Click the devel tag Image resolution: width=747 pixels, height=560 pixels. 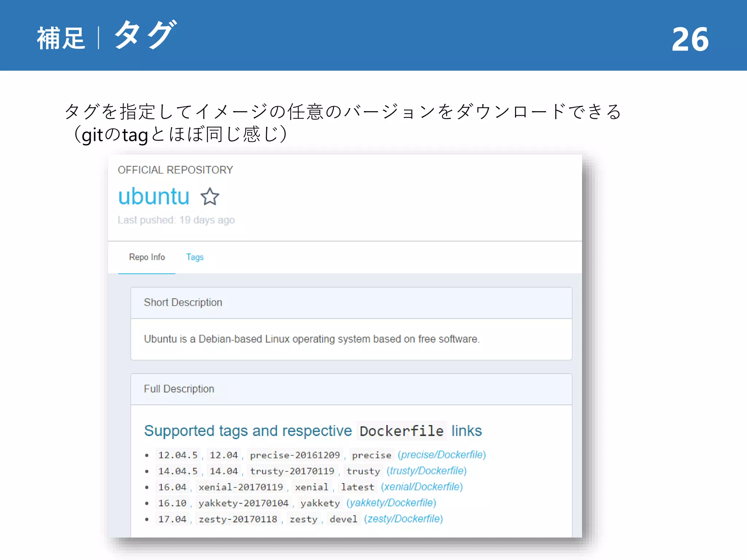(344, 519)
